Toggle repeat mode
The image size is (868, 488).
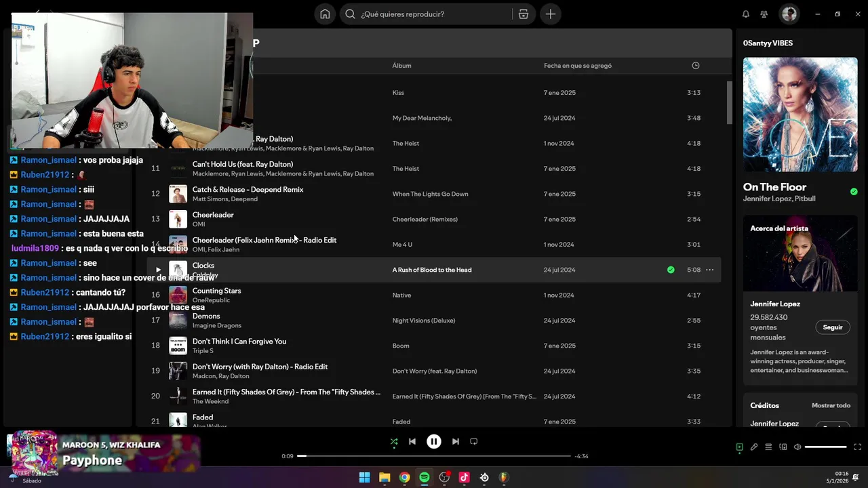pos(474,441)
